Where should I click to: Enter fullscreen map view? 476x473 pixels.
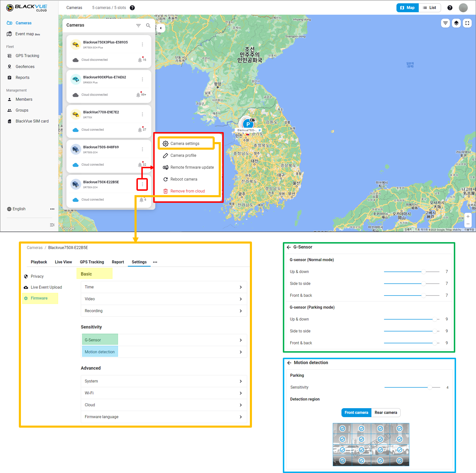[467, 23]
